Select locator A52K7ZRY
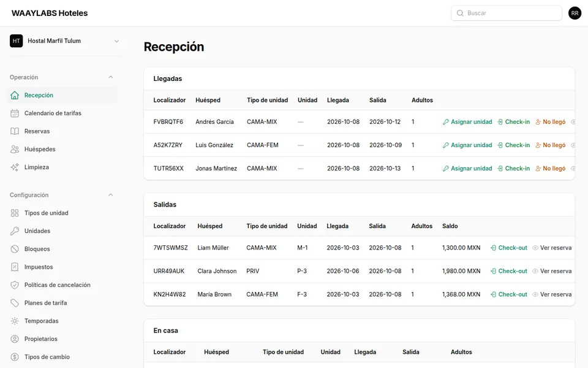588x368 pixels. [168, 145]
